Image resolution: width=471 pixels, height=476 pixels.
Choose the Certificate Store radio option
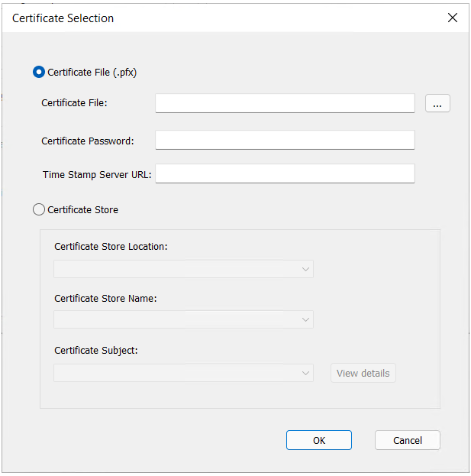39,209
